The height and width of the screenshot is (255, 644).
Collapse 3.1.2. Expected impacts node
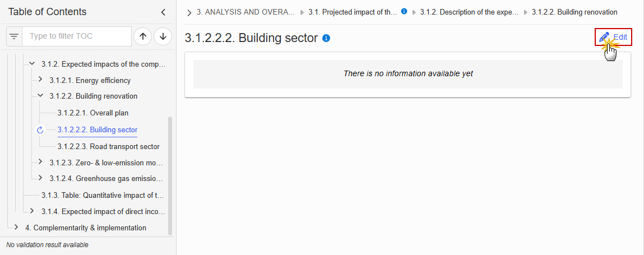pos(32,64)
